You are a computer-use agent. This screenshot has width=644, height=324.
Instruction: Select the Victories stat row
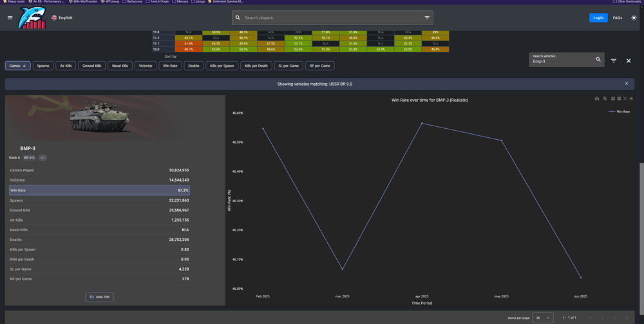coord(99,180)
